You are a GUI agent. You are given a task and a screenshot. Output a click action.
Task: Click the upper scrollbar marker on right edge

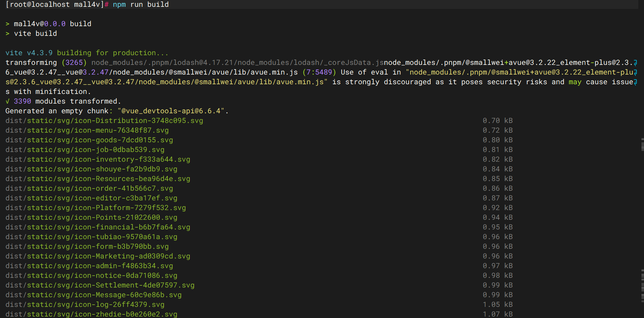642,144
